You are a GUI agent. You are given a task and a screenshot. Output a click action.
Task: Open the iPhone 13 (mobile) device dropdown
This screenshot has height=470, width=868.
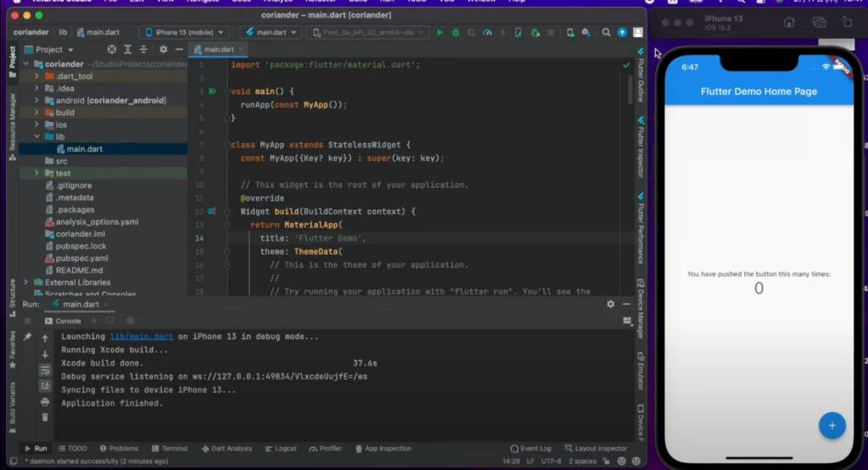click(184, 32)
